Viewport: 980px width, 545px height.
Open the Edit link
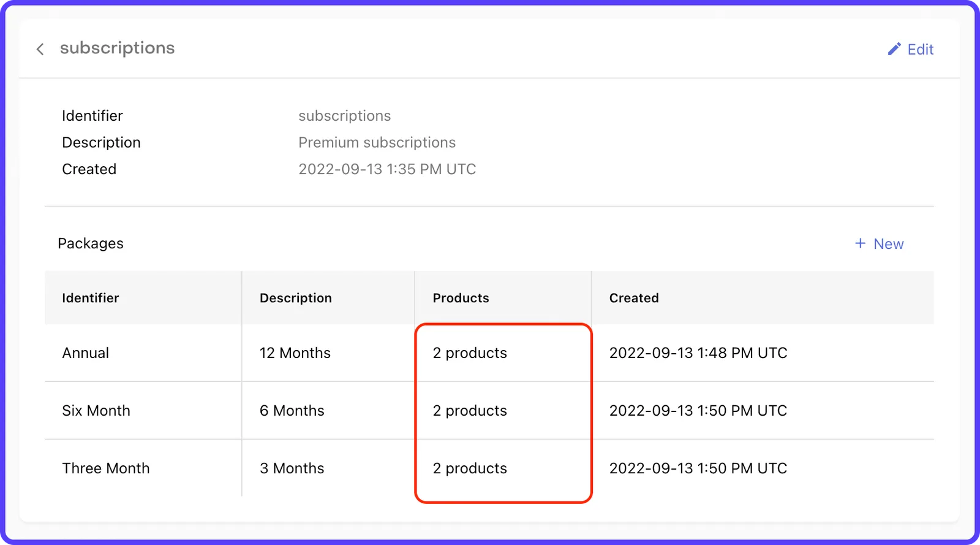pyautogui.click(x=911, y=49)
